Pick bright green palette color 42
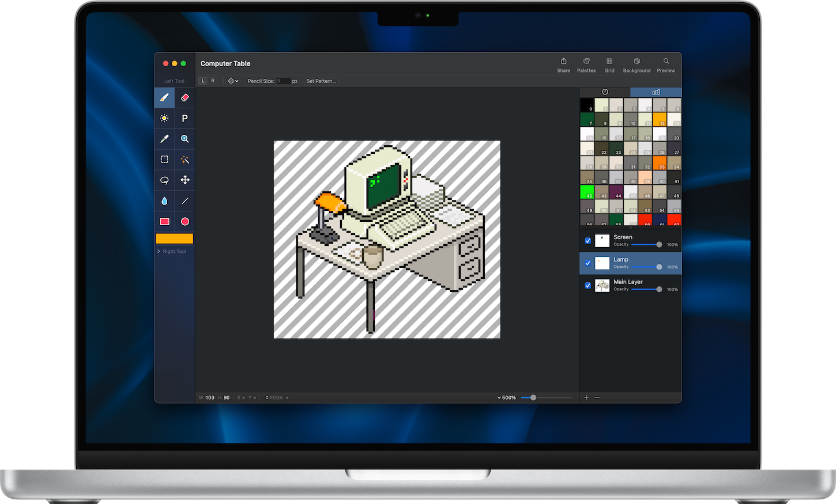836x504 pixels. coord(587,191)
